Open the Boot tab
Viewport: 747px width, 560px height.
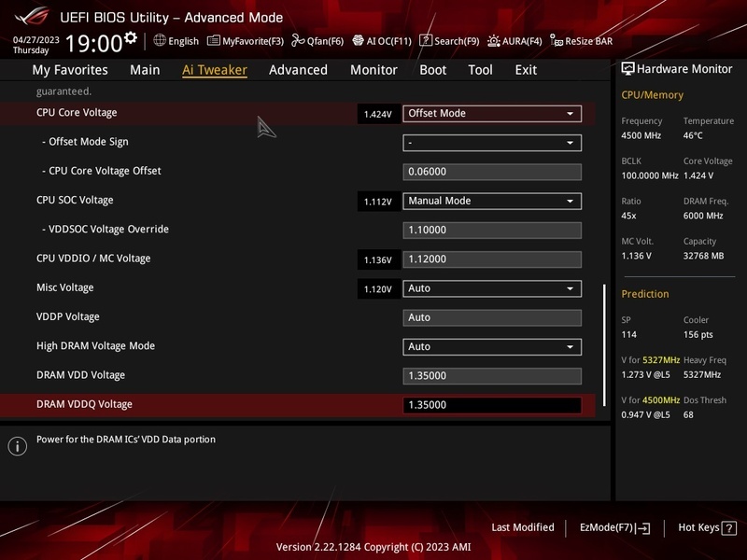pyautogui.click(x=433, y=70)
